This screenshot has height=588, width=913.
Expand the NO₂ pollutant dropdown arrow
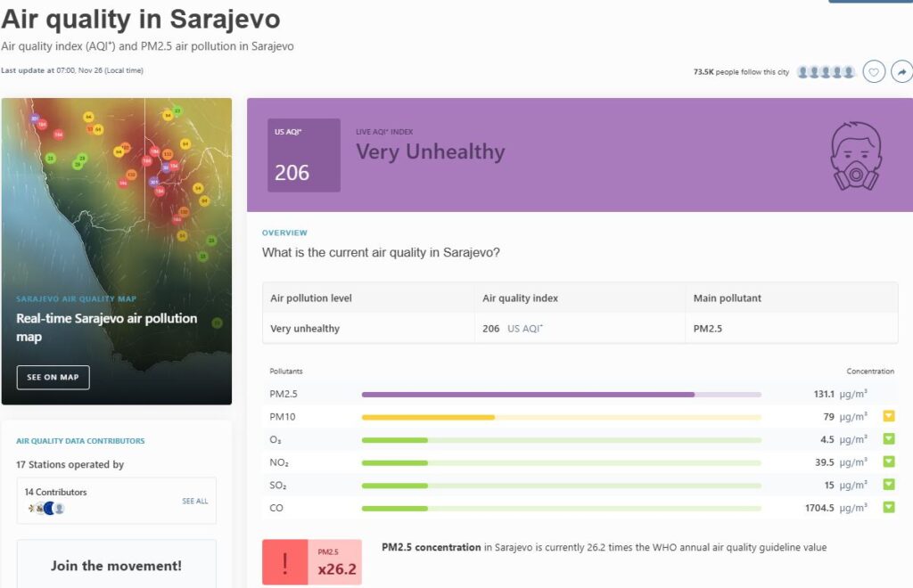[x=888, y=461]
